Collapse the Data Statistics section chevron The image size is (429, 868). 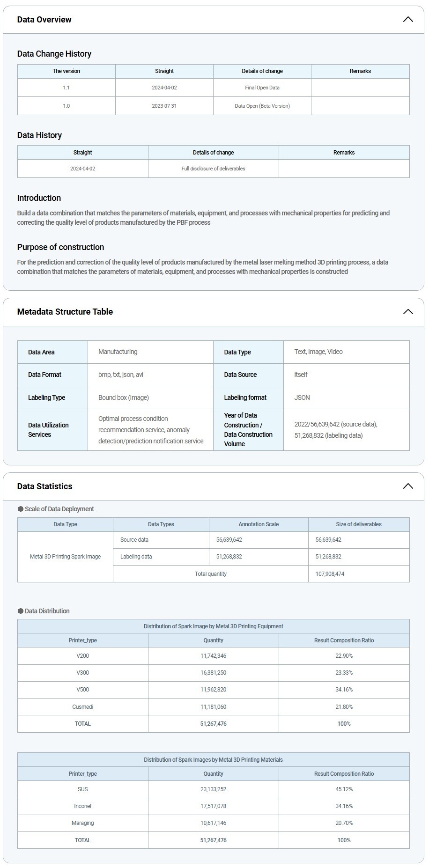[x=407, y=486]
